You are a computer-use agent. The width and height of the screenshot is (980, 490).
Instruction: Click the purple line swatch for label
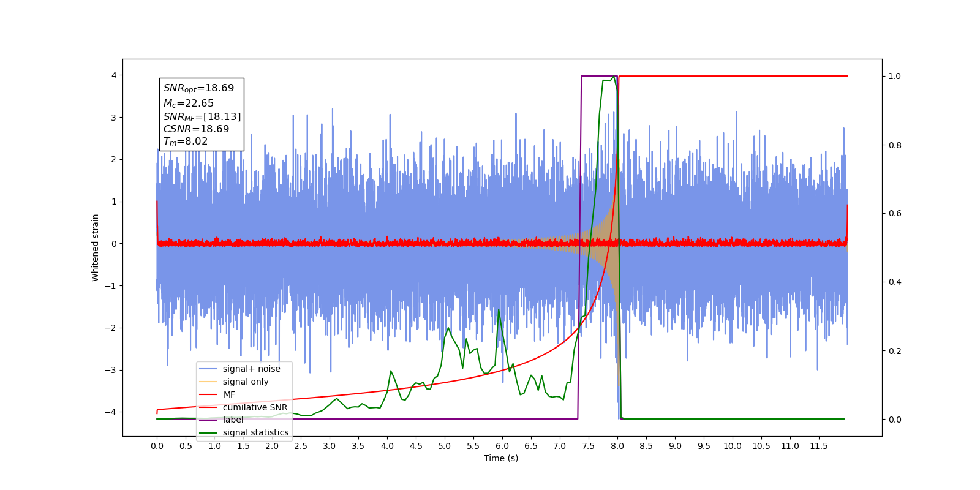click(x=208, y=420)
